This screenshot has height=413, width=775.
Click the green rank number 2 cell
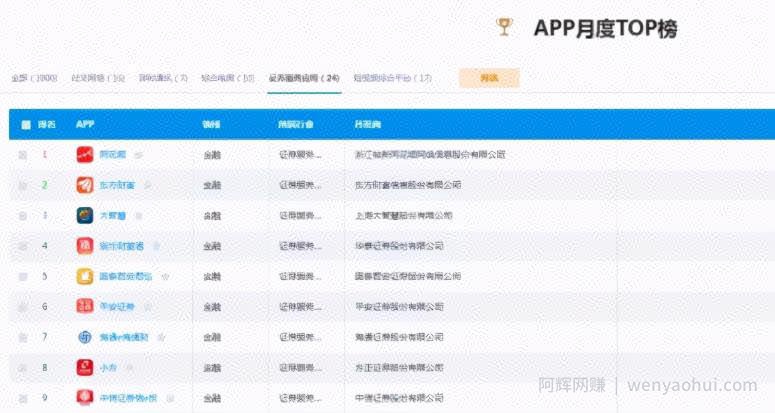coord(44,185)
